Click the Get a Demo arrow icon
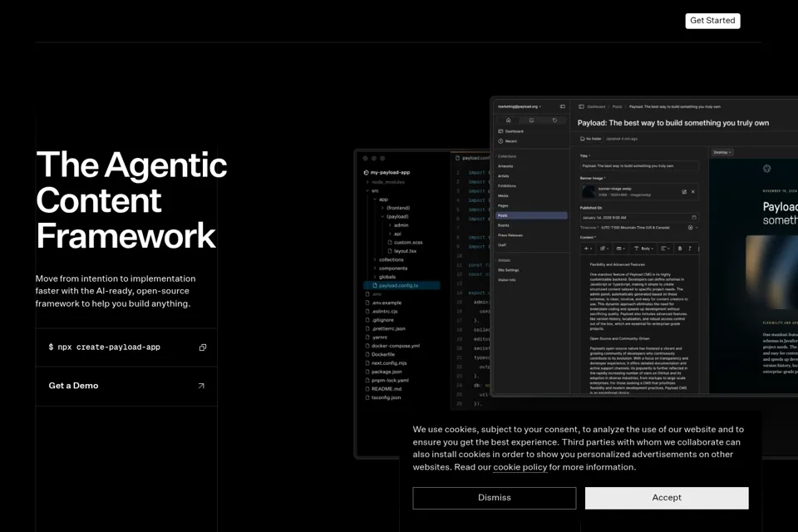 point(201,386)
